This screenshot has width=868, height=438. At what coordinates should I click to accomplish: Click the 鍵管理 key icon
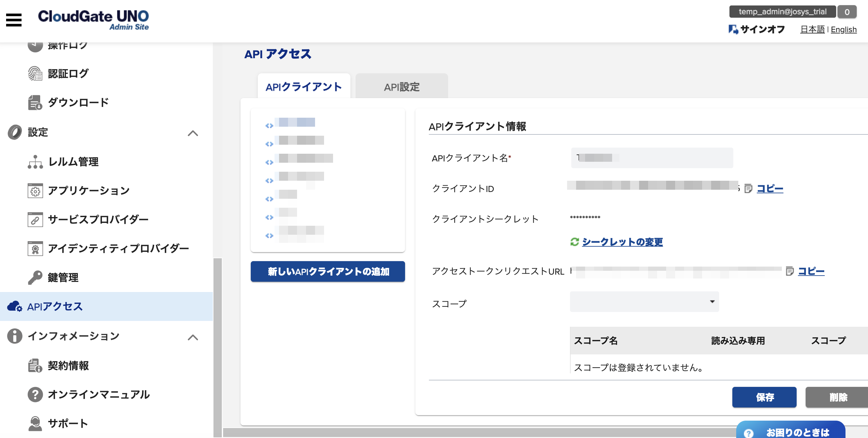point(35,278)
